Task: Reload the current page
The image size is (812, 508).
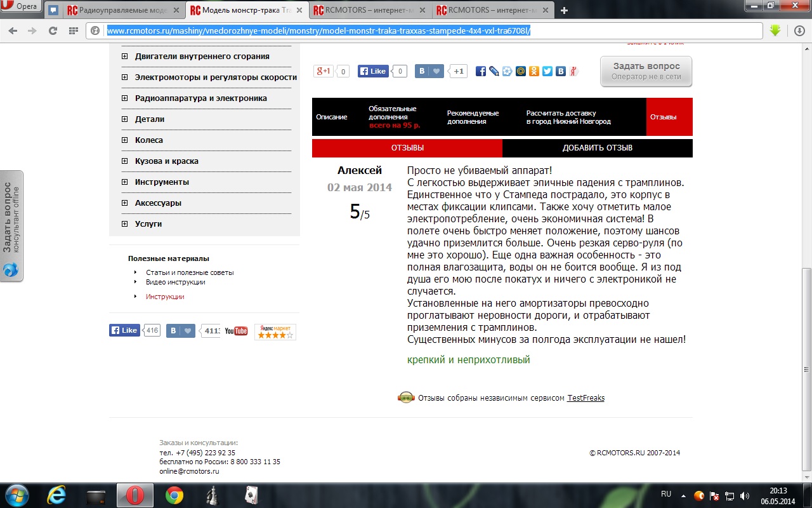Action: click(53, 30)
